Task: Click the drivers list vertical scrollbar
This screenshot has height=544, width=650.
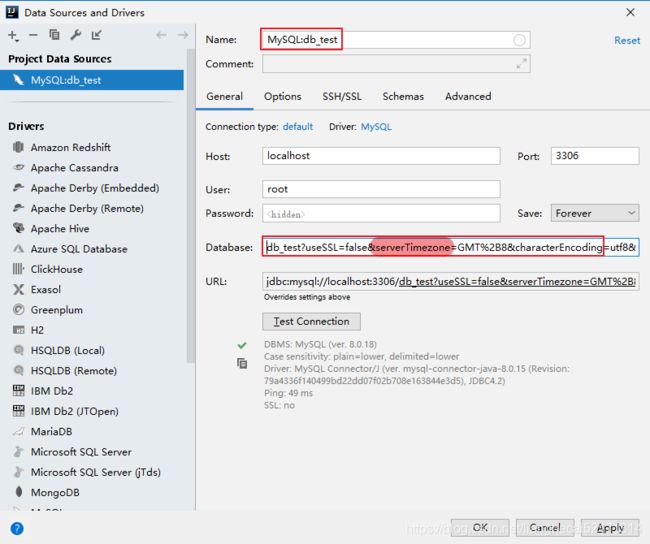Action: point(191,205)
